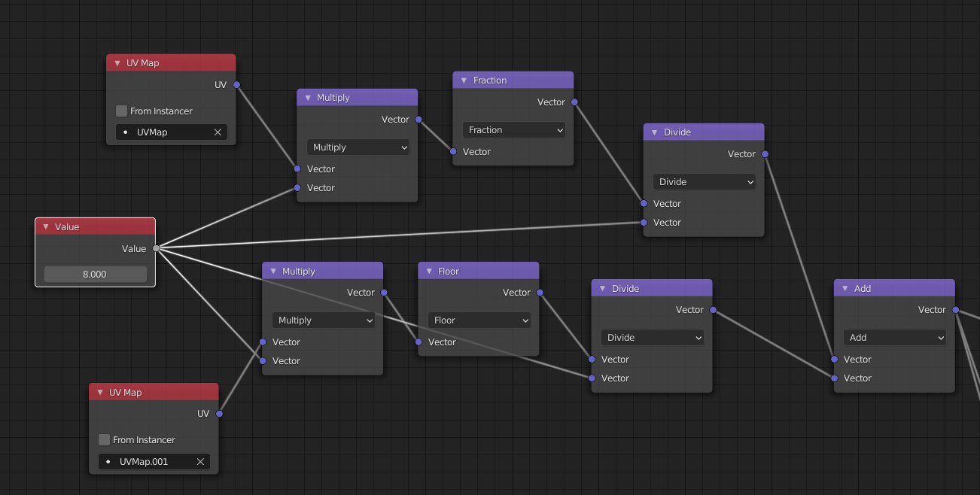Viewport: 980px width, 495px height.
Task: Click the dot icon beside UVMap text
Action: 125,132
